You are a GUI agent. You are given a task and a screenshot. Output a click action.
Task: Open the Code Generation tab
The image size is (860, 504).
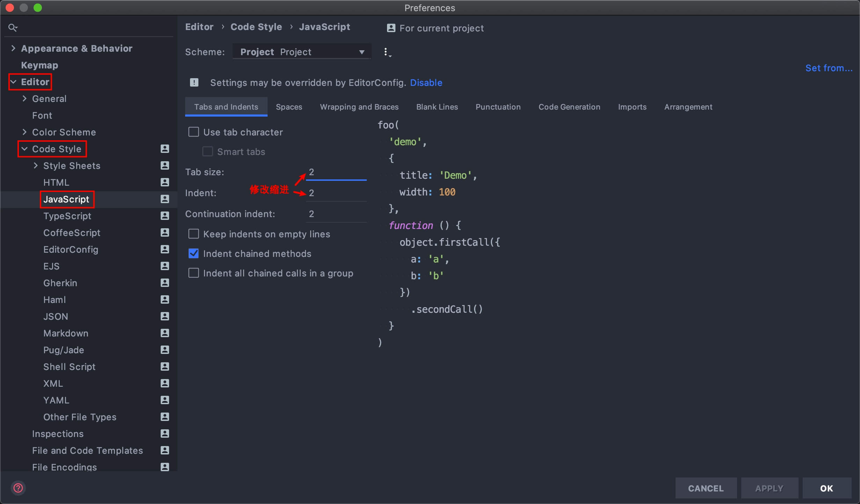tap(569, 107)
